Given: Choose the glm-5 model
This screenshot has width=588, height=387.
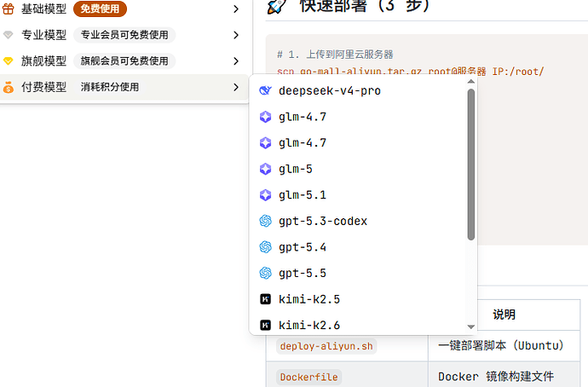Looking at the screenshot, I should [x=358, y=169].
